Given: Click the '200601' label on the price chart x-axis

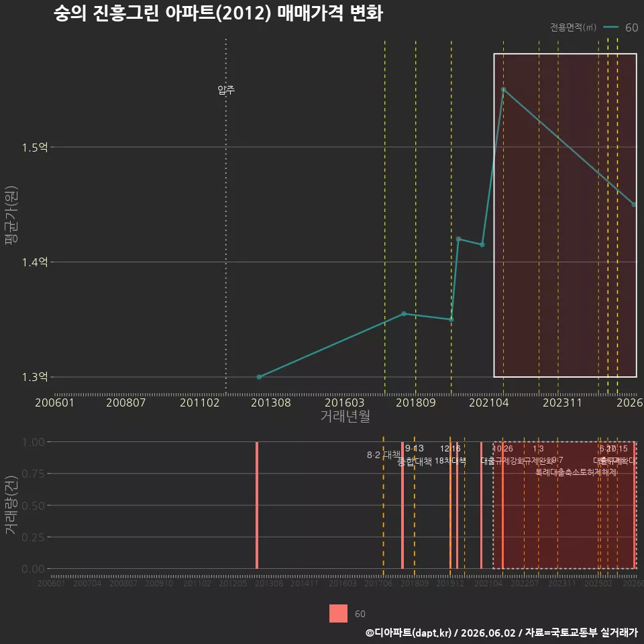Looking at the screenshot, I should (54, 402).
